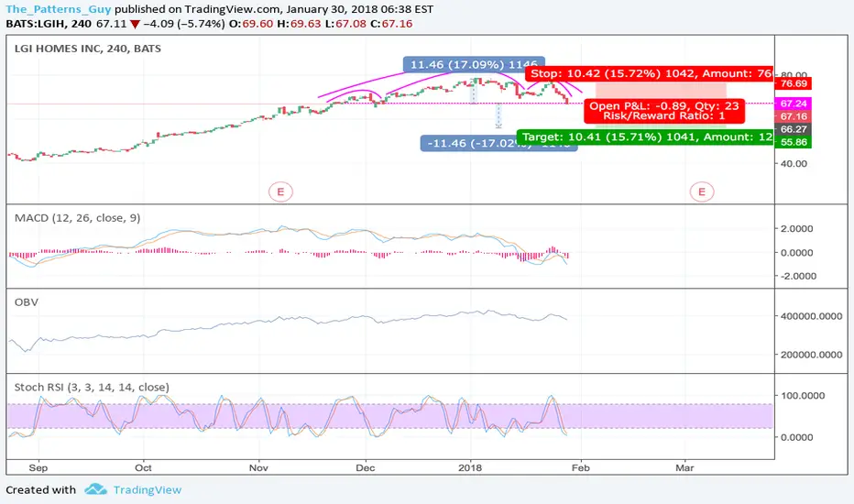Viewport: 854px width, 504px height.
Task: Click the -4.09 (-5.74%) change value
Action: coord(184,24)
